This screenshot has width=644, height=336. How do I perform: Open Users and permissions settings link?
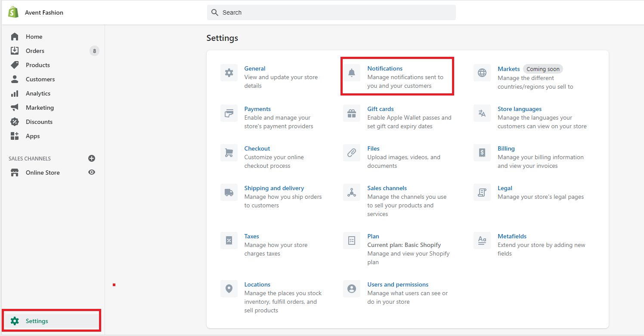click(x=398, y=284)
